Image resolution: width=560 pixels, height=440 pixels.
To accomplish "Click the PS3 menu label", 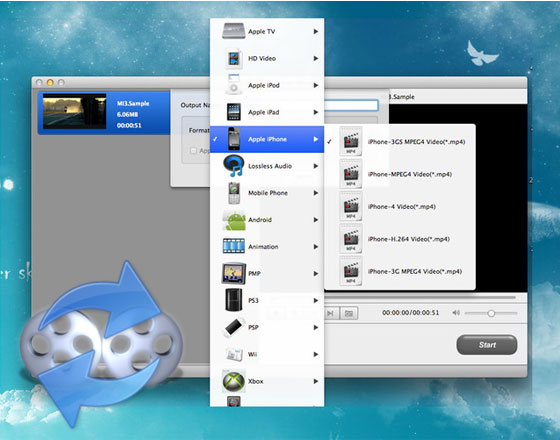I will tap(253, 301).
